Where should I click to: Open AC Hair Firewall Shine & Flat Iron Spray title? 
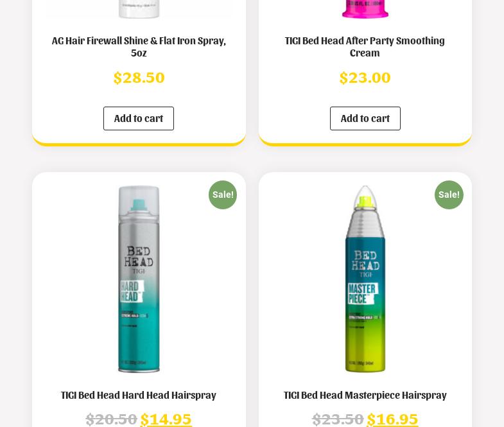pyautogui.click(x=139, y=47)
